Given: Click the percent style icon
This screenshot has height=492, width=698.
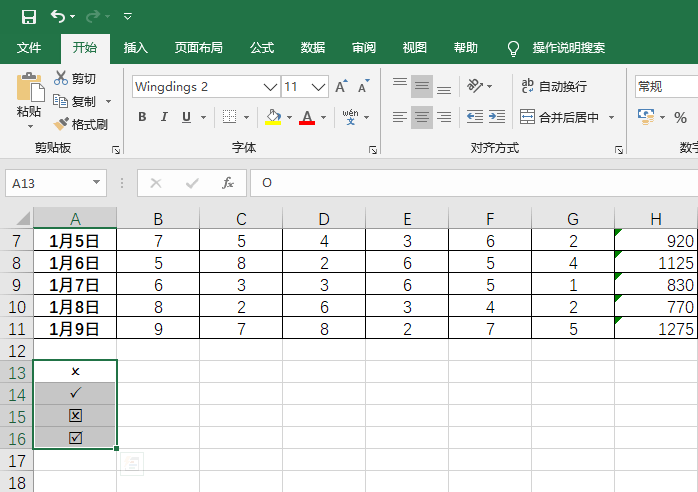Looking at the screenshot, I should point(680,118).
